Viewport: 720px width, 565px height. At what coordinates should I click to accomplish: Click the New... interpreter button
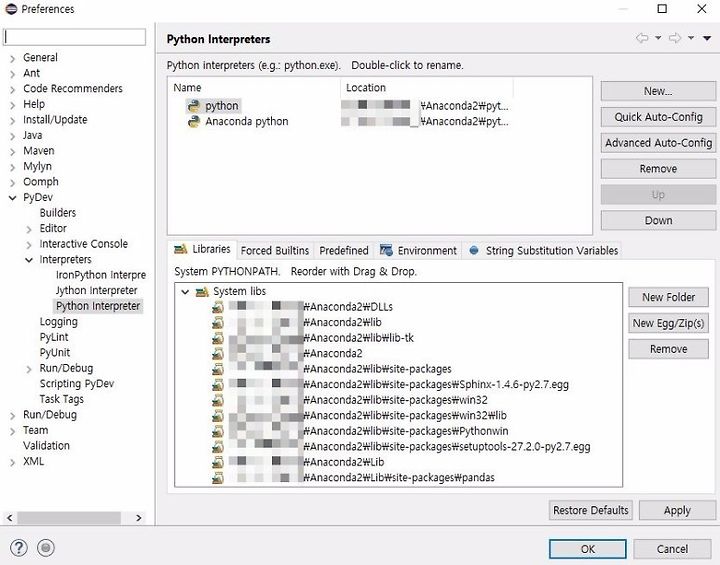pos(658,91)
